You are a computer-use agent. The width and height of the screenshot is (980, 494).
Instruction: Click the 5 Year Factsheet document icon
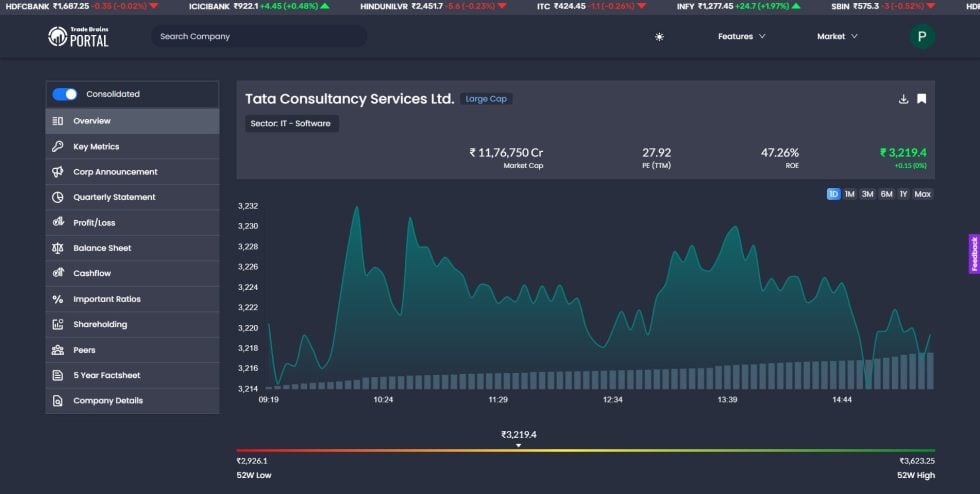pos(58,375)
